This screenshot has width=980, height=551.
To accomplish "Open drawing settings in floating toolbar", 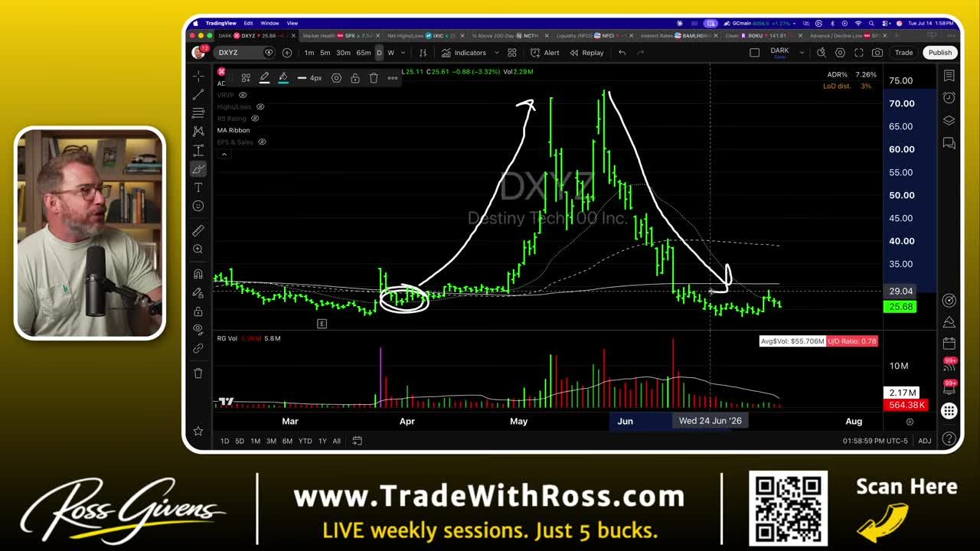I will pos(336,78).
